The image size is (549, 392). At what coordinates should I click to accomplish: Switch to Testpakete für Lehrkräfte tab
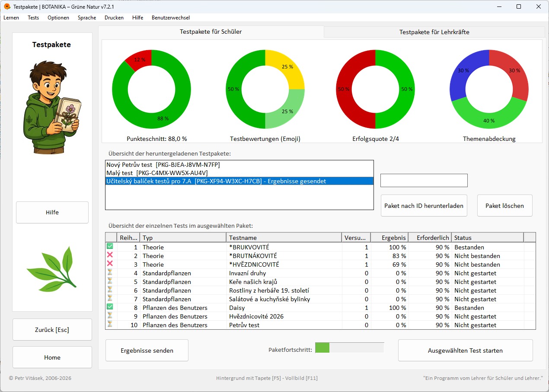coord(434,32)
